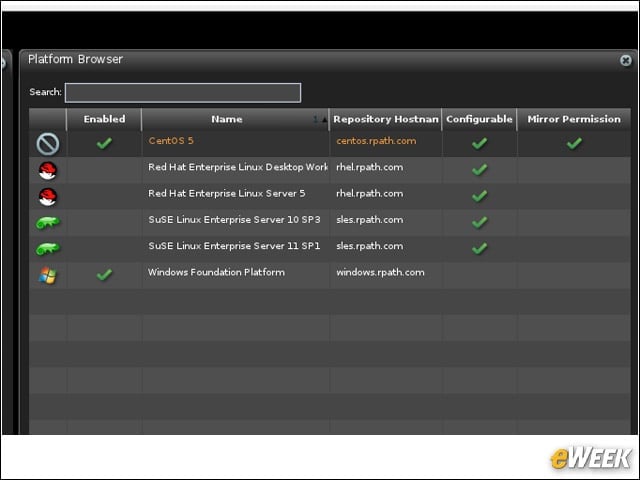Click the ascending sort arrow in Name header
The height and width of the screenshot is (480, 640).
(324, 120)
